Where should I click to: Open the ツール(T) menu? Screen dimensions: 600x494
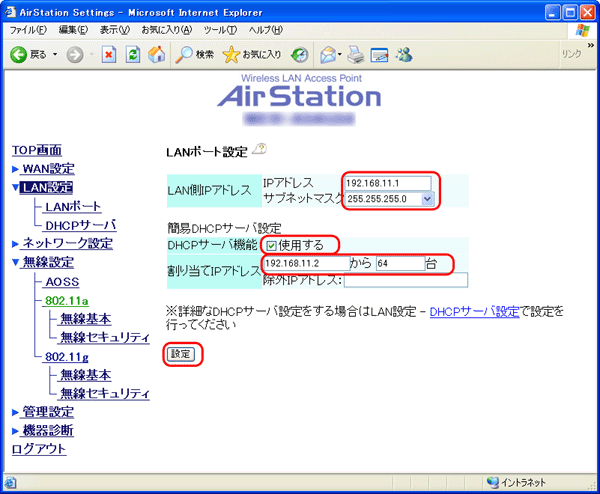click(220, 30)
